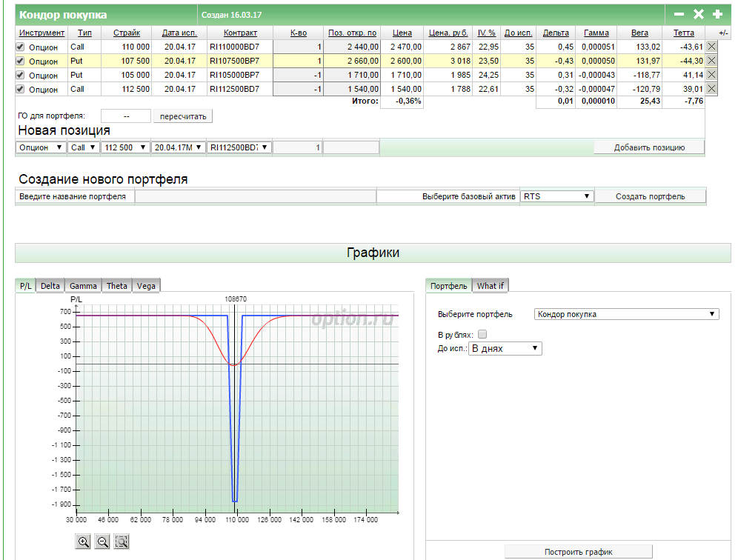738x560 pixels.
Task: Uncheck the 110 000 Call option checkbox
Action: 21,47
